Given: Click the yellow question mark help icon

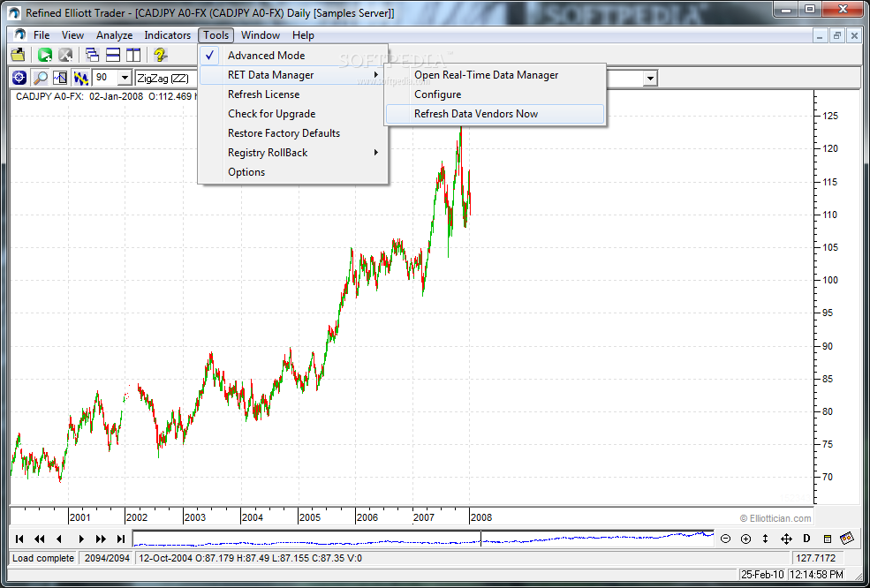Looking at the screenshot, I should 160,55.
